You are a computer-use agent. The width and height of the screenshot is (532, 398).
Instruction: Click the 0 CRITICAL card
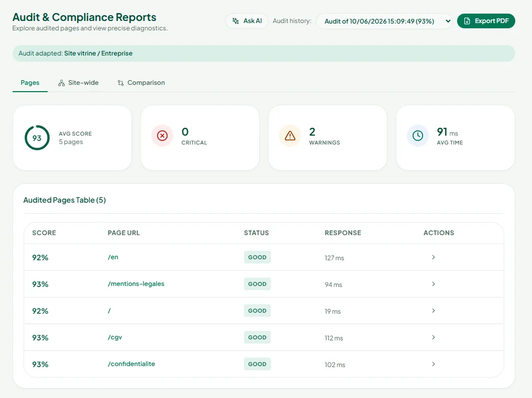[200, 138]
